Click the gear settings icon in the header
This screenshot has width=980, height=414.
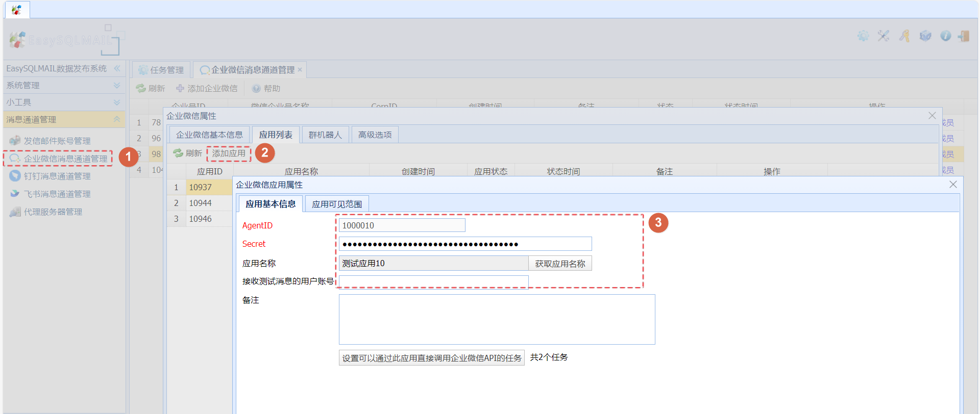tap(863, 36)
